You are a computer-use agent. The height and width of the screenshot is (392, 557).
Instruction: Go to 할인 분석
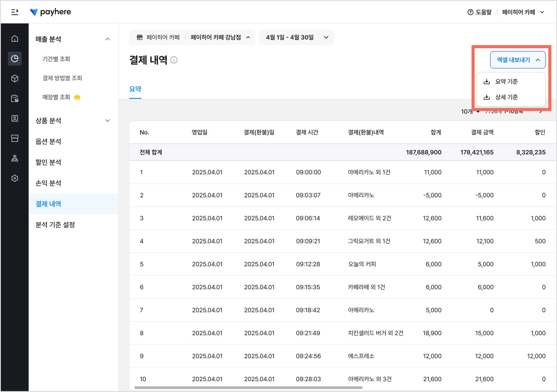click(x=48, y=162)
